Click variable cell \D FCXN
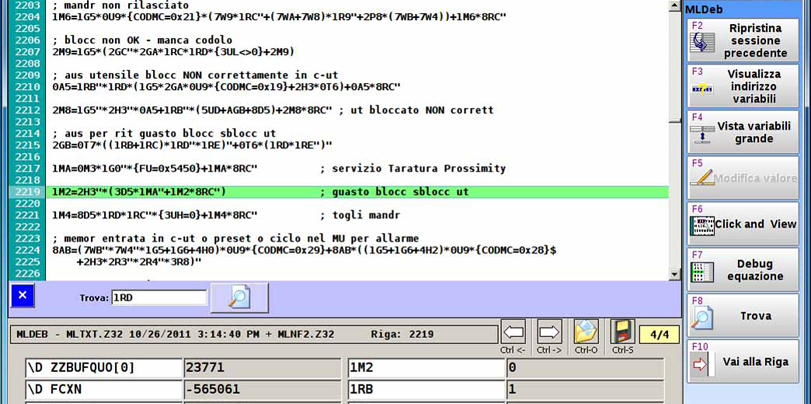This screenshot has height=404, width=811. coord(103,389)
